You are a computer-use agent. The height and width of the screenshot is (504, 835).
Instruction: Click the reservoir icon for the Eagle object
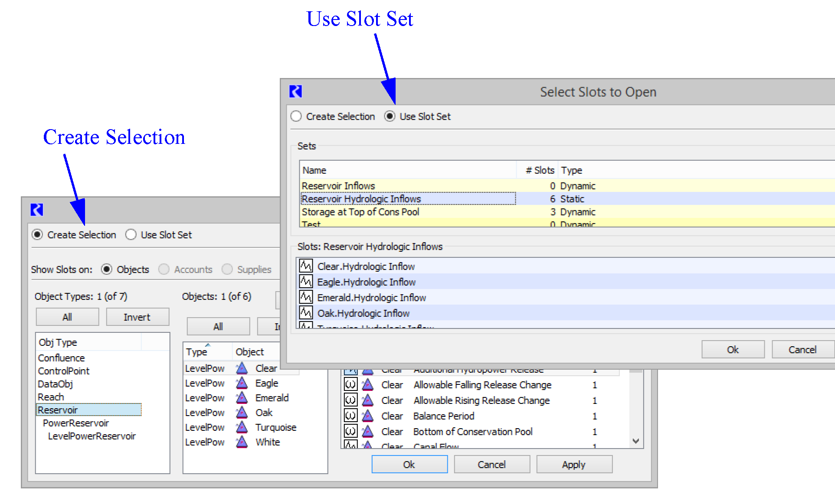242,384
